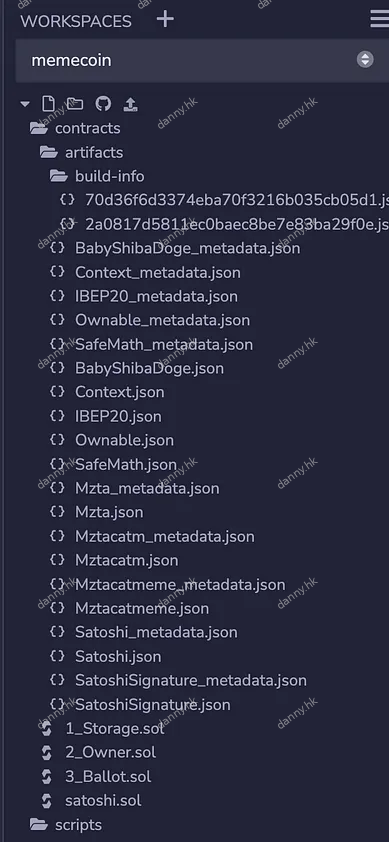Click the plus icon to create workspace
Screen dimensions: 389x842
(165, 19)
